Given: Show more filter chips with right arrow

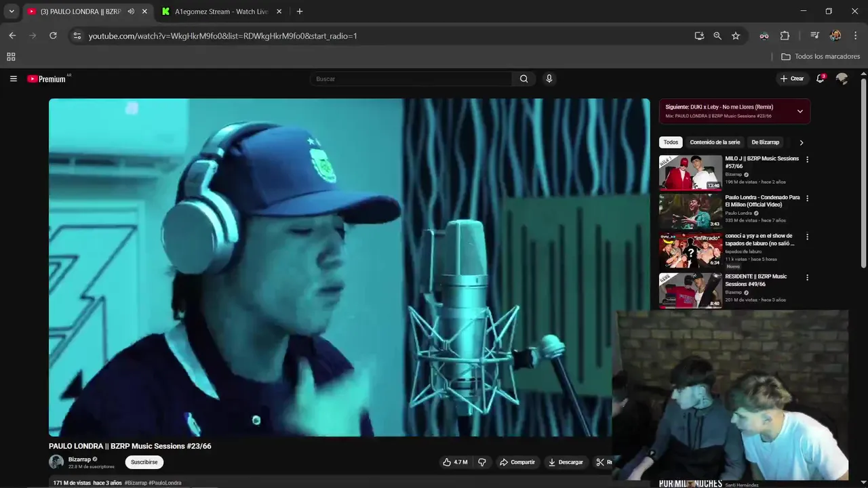Looking at the screenshot, I should click(x=802, y=142).
